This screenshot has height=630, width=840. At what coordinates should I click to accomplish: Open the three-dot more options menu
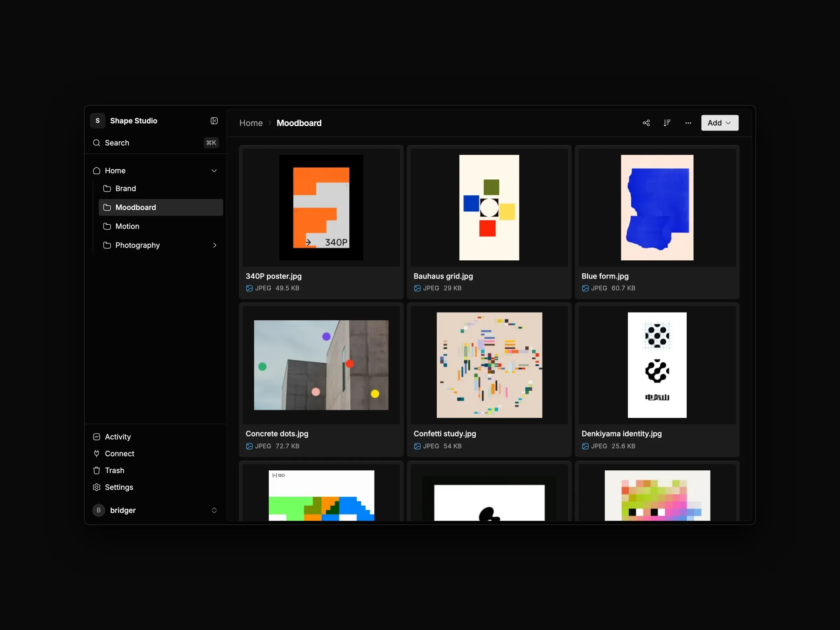point(688,123)
